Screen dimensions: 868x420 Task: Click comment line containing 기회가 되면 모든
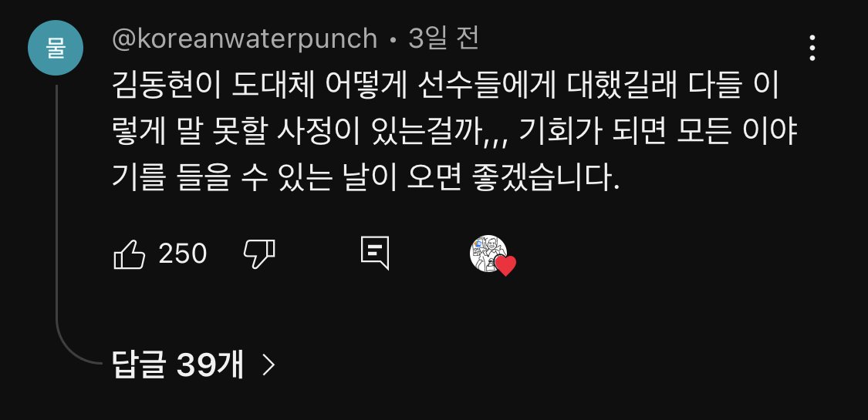[454, 133]
